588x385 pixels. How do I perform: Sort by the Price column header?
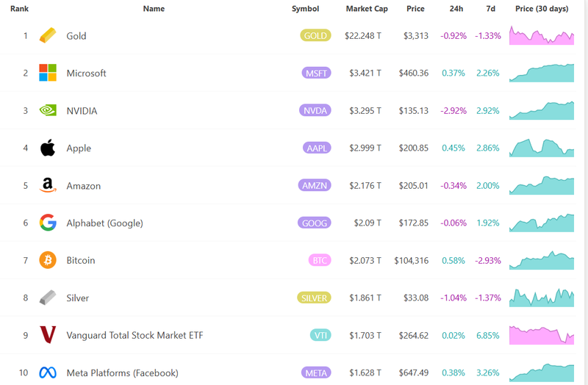[415, 9]
